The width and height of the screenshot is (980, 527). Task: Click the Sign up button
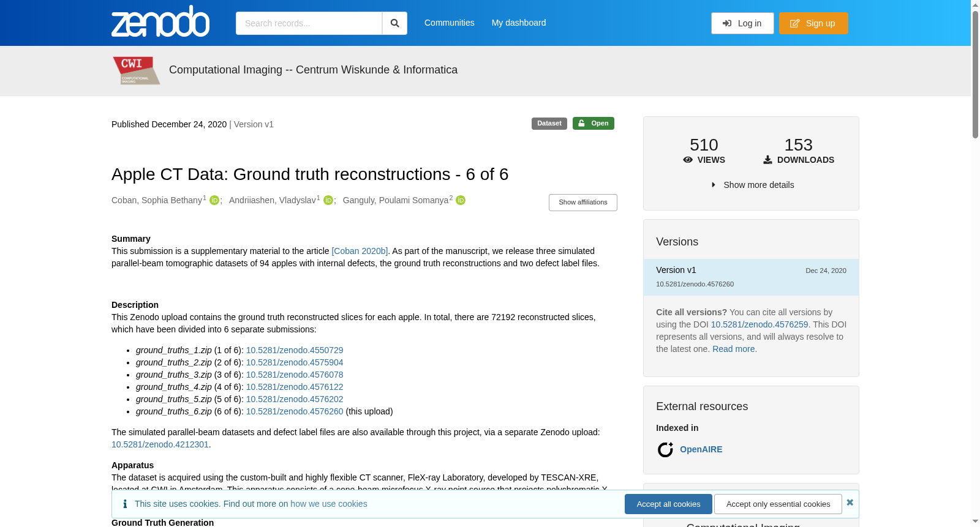(x=813, y=23)
